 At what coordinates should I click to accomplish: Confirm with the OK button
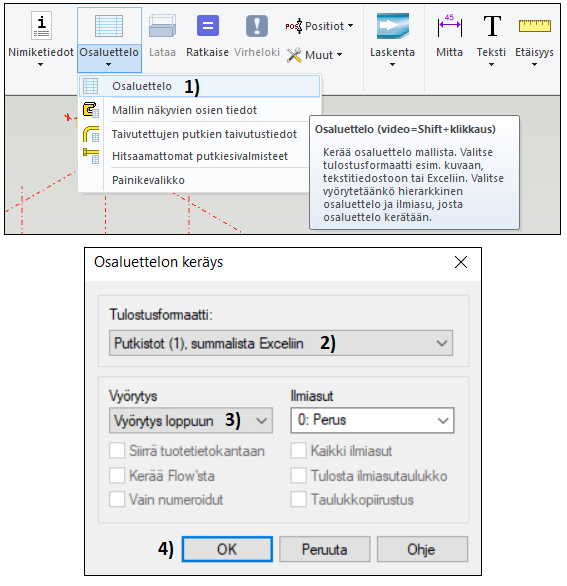coord(227,549)
